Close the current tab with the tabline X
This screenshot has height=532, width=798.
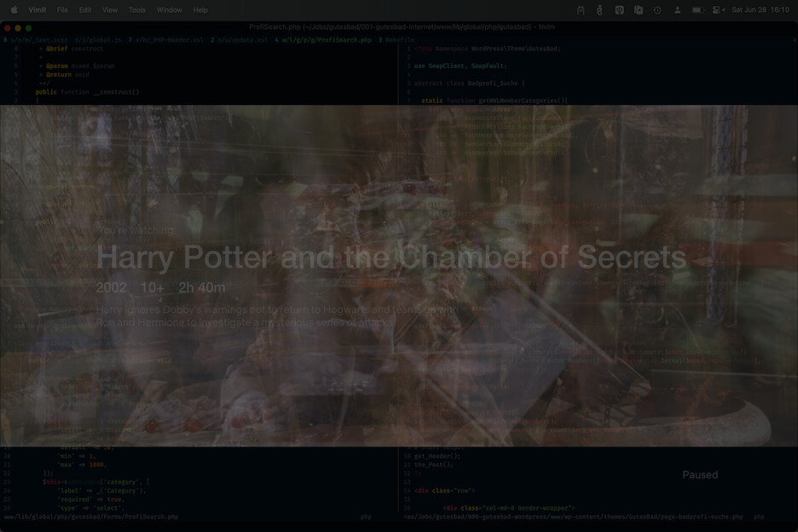pyautogui.click(x=795, y=40)
